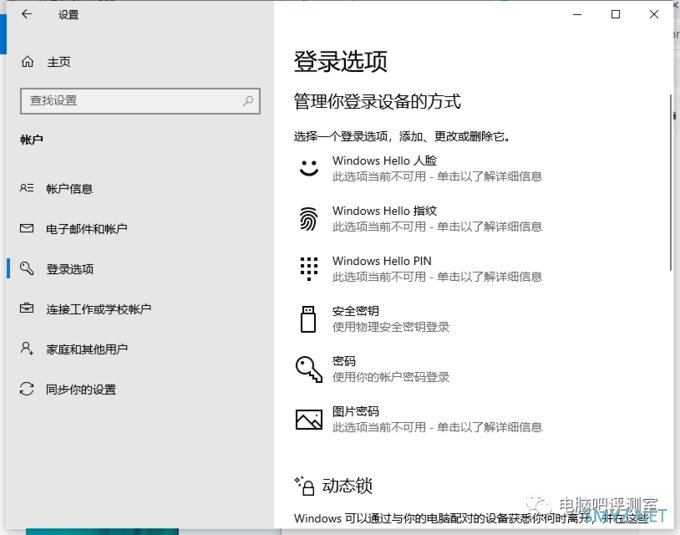Click the 动态锁 section heading

pos(347,486)
